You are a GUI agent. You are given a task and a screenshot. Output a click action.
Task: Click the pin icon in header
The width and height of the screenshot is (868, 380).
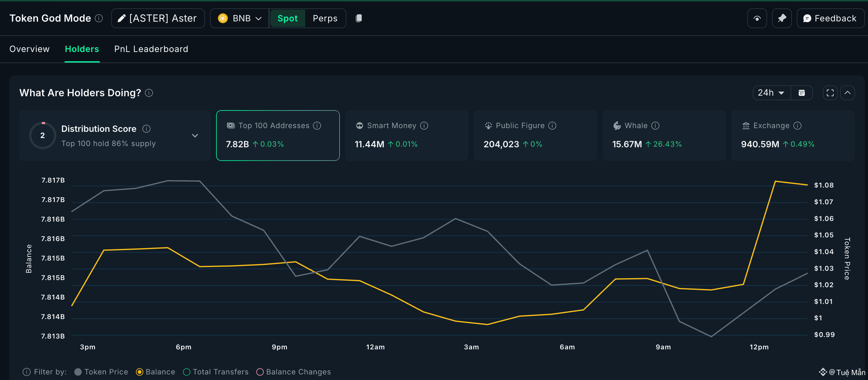pos(782,18)
